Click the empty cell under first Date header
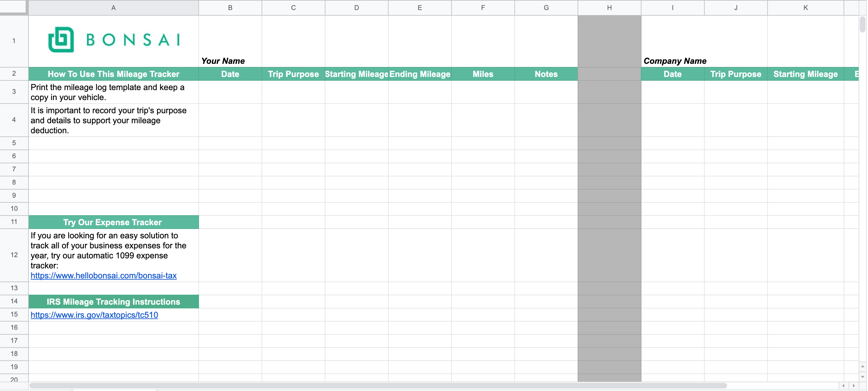The image size is (868, 391). [x=230, y=92]
